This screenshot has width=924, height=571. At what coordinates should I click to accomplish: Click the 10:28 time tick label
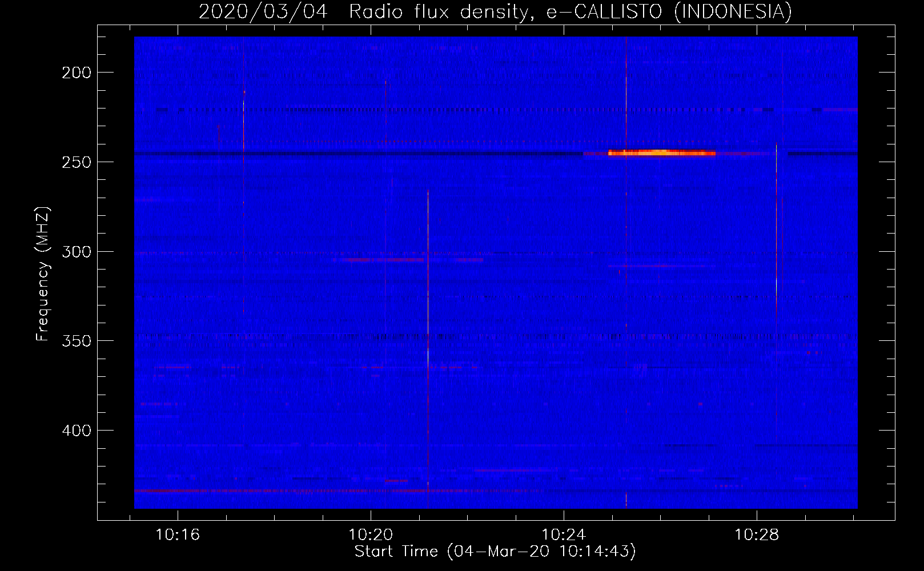tap(757, 535)
